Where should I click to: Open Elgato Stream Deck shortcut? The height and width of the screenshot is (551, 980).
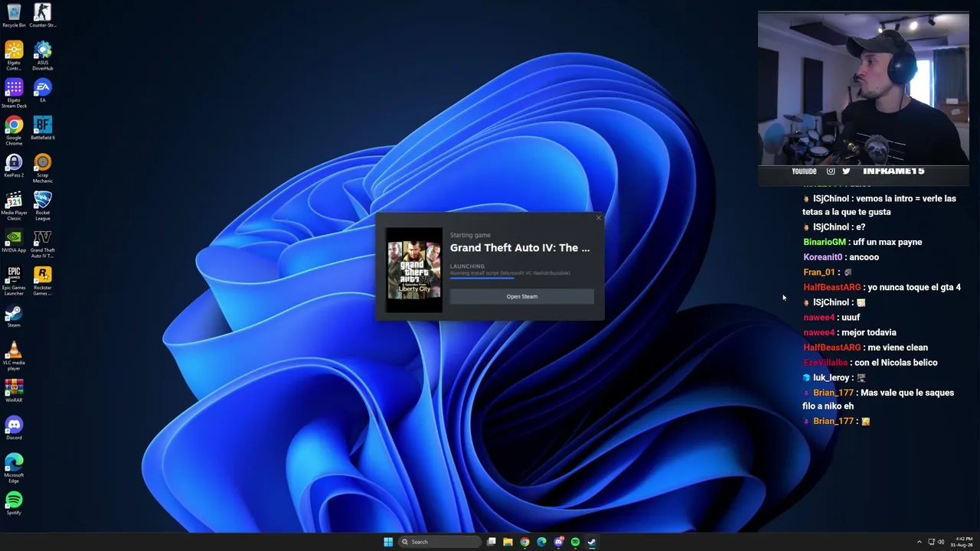pos(14,93)
